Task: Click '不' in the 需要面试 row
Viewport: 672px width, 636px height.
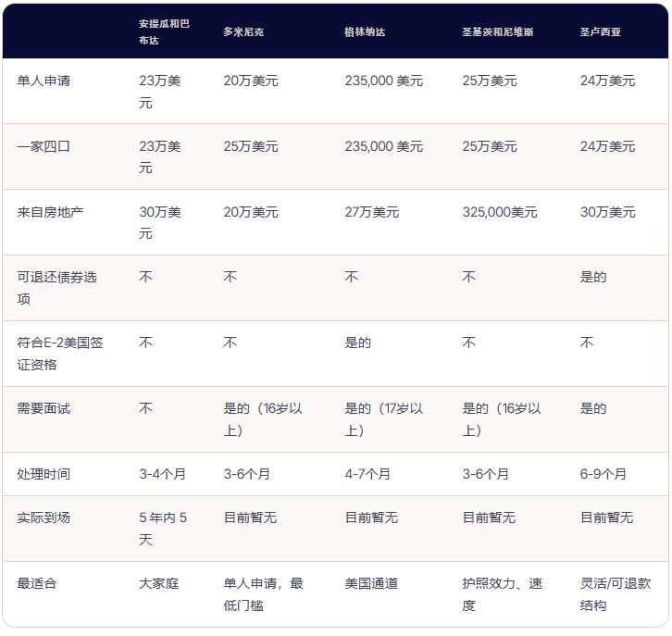Action: (x=145, y=408)
